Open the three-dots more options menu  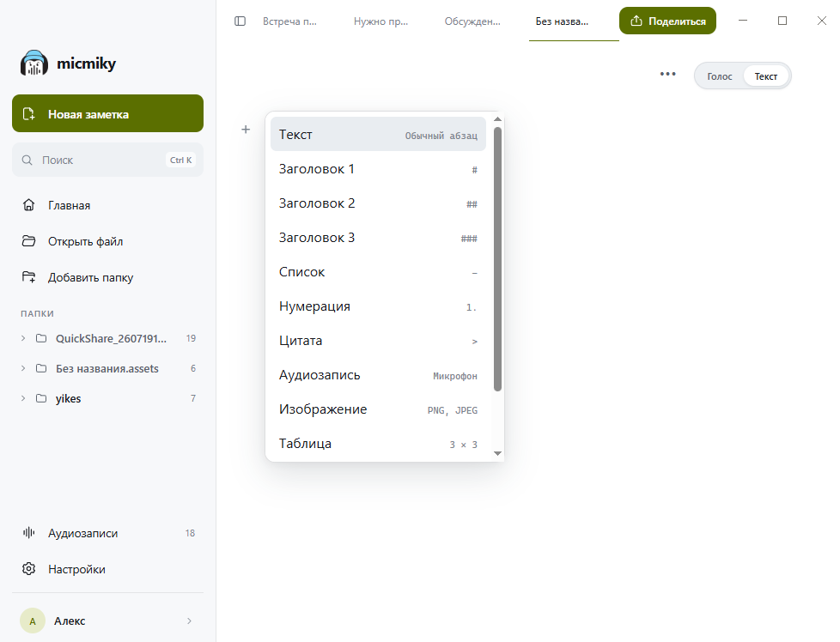[x=667, y=74]
